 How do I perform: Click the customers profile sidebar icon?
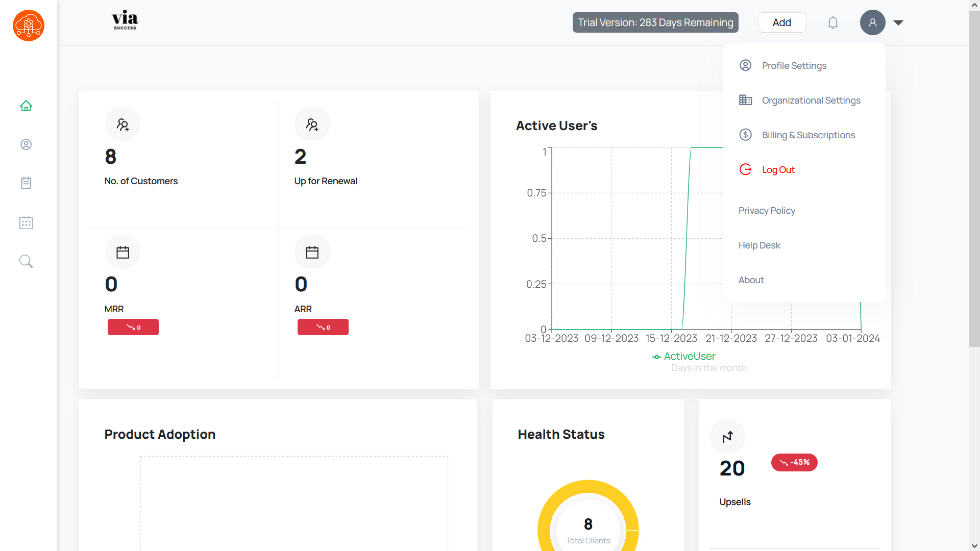(x=26, y=144)
